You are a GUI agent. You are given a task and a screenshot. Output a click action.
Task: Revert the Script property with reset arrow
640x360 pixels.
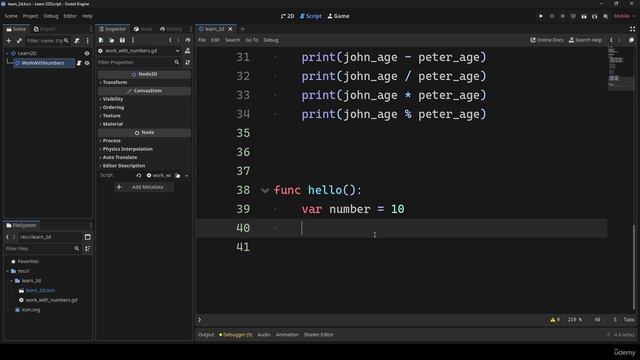(x=139, y=176)
